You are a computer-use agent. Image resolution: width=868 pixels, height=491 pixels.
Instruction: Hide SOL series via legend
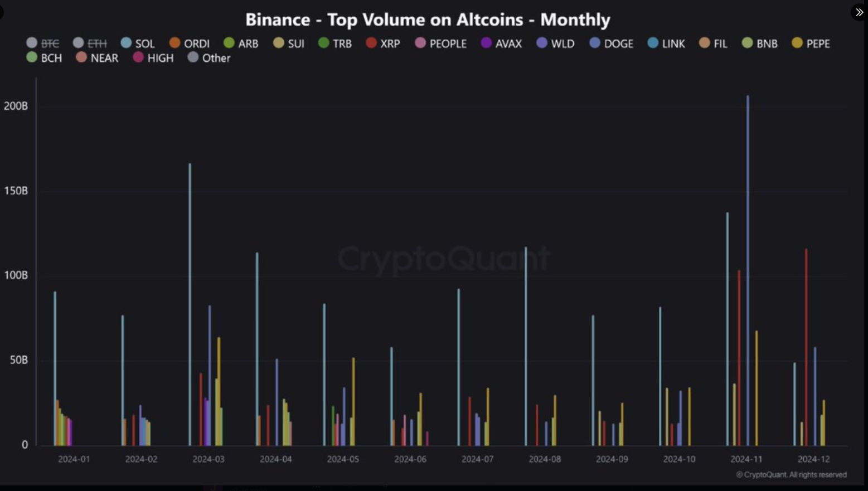tap(137, 43)
